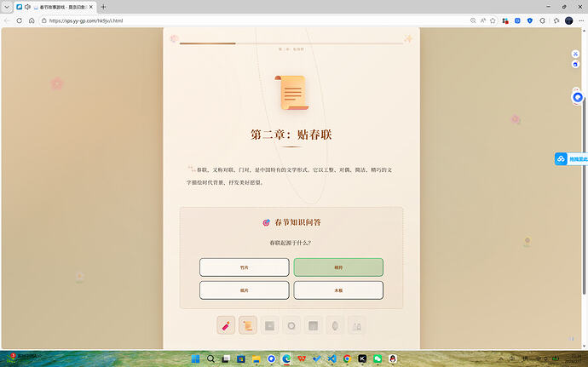Click the blue chat bubble sidebar icon
The height and width of the screenshot is (367, 588).
577,98
